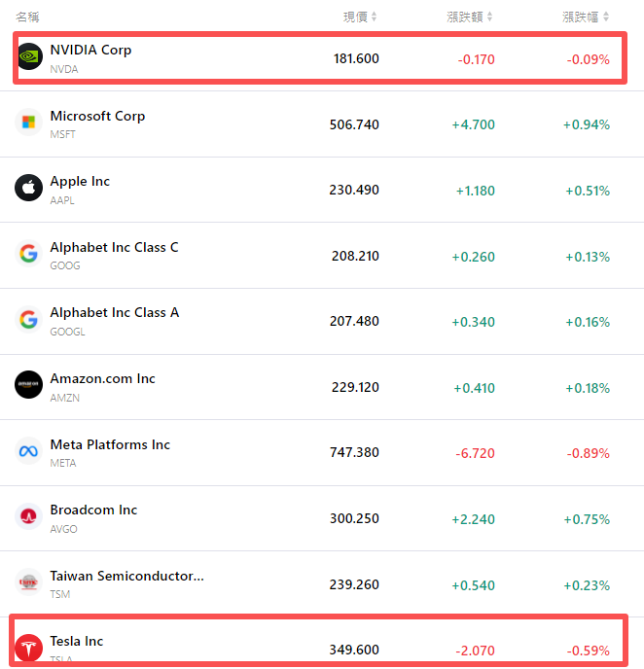This screenshot has width=644, height=669.
Task: Click Broadcom's +0.75% change value
Action: coord(587,519)
